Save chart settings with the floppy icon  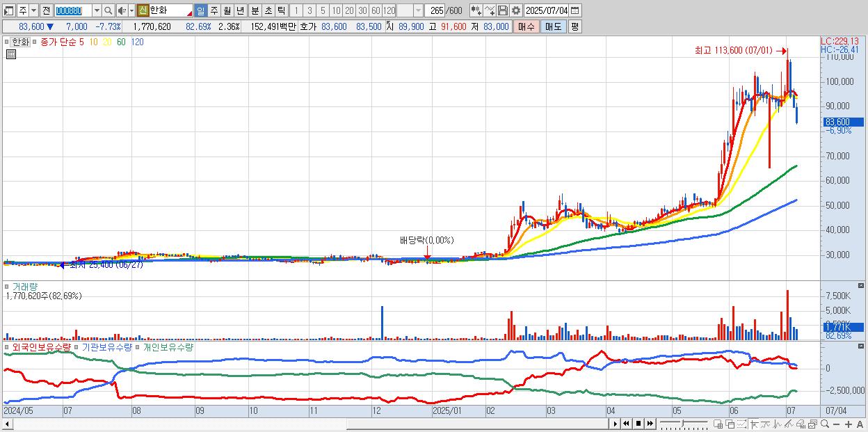[x=503, y=11]
